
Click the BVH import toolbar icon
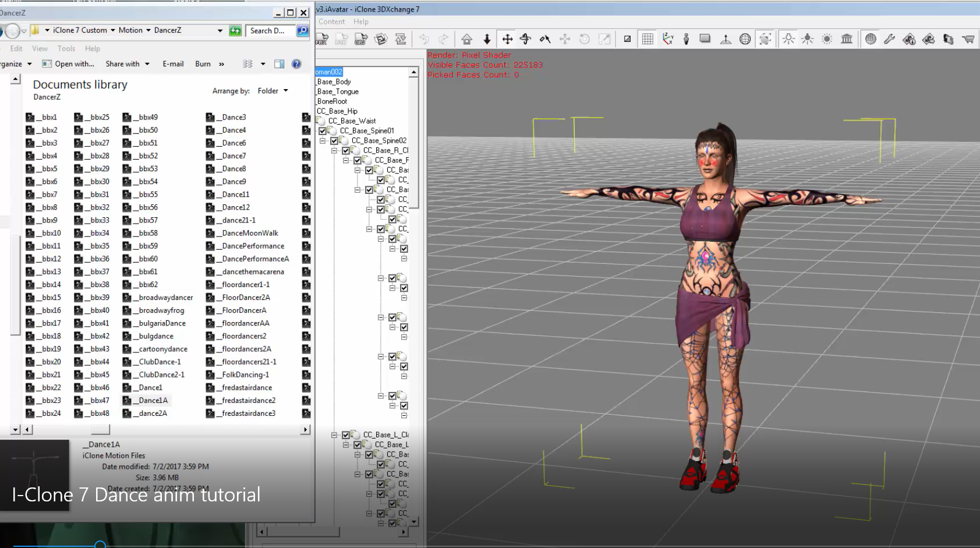tap(341, 39)
